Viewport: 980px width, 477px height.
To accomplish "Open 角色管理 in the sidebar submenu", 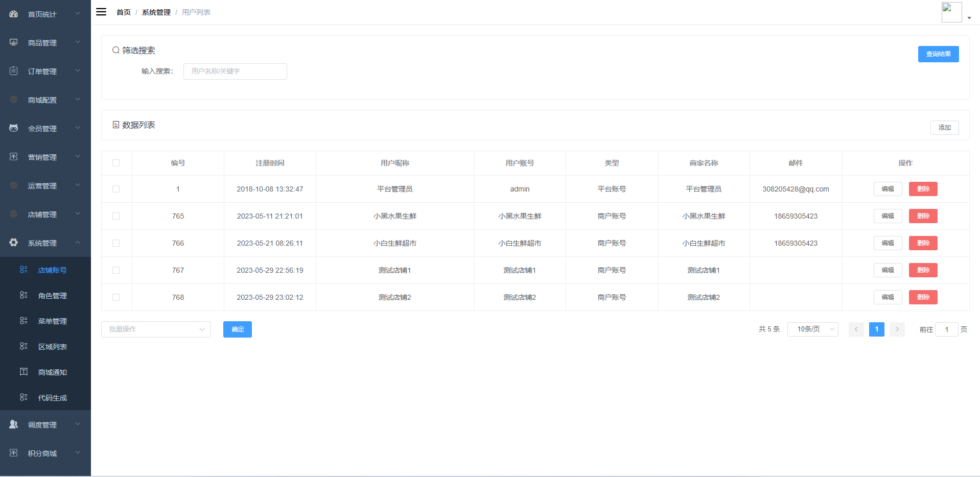I will (x=52, y=296).
